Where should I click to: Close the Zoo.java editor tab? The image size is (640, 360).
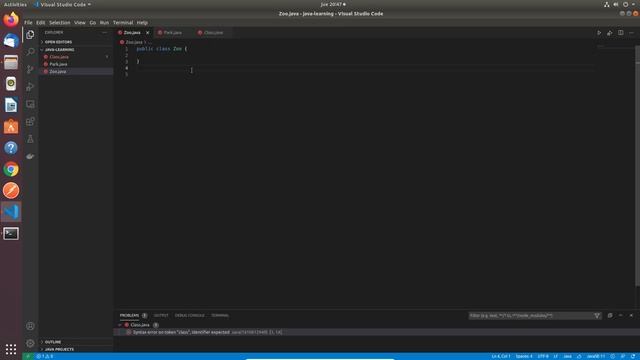[147, 33]
